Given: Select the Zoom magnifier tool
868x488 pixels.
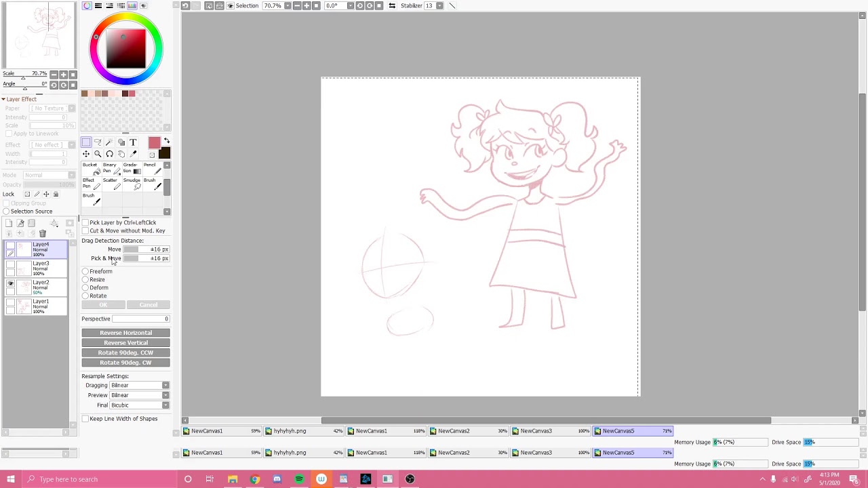Looking at the screenshot, I should (98, 154).
